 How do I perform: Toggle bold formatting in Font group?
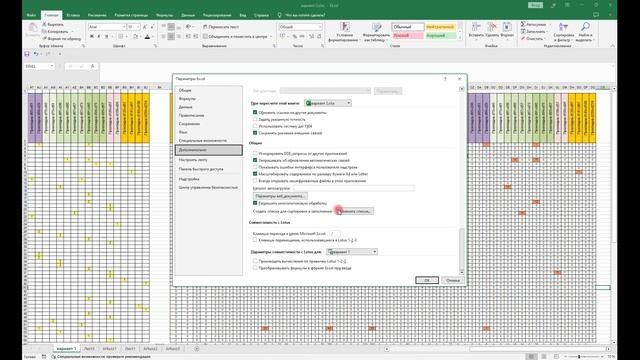pyautogui.click(x=91, y=36)
